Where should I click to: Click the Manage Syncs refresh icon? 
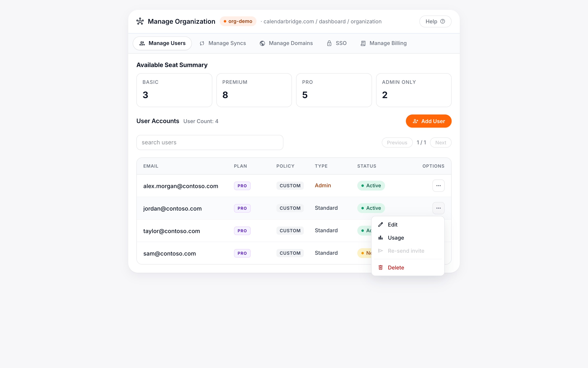click(202, 43)
